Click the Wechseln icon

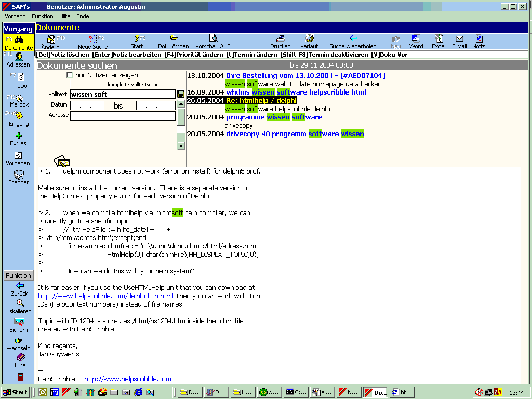coord(18,343)
